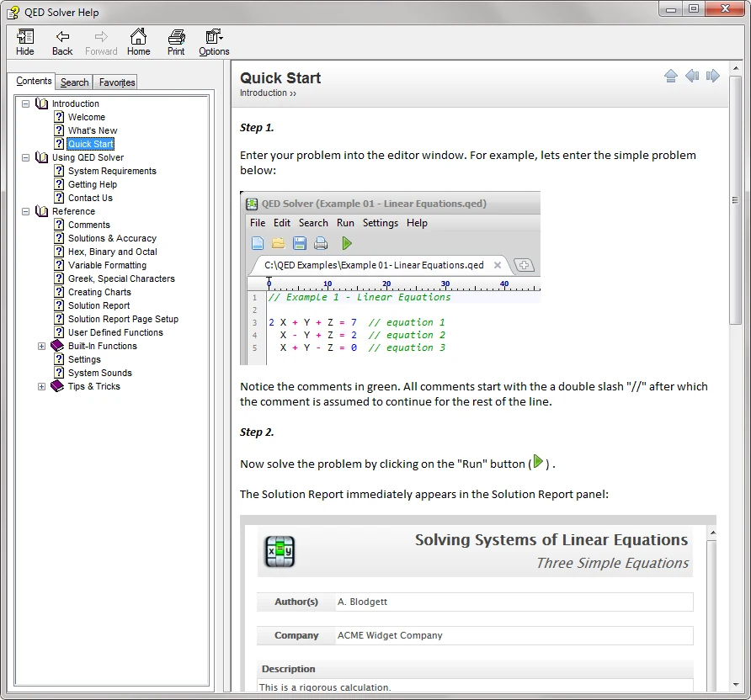Image resolution: width=751 pixels, height=700 pixels.
Task: Click the vertical scrollbar thumb
Action: (735, 200)
